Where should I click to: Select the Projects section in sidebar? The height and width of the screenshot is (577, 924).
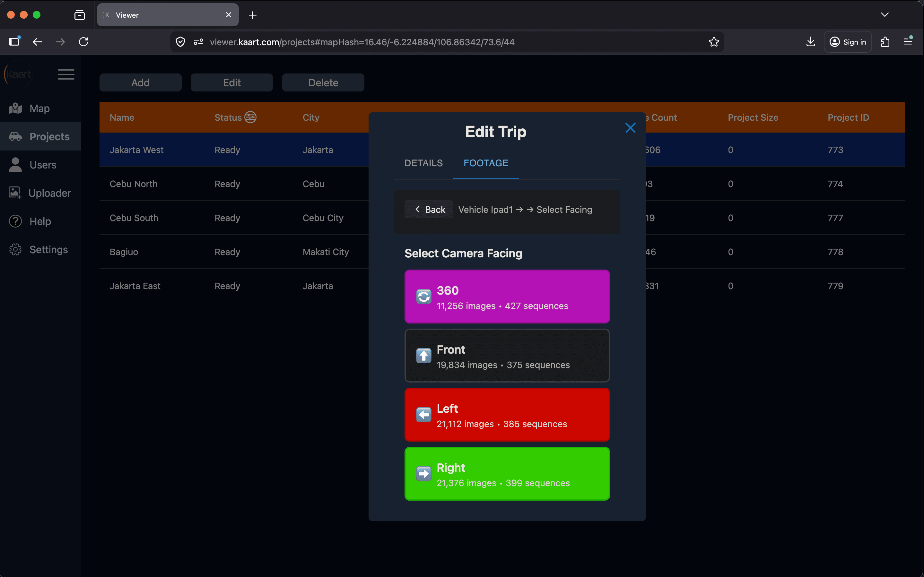coord(49,136)
